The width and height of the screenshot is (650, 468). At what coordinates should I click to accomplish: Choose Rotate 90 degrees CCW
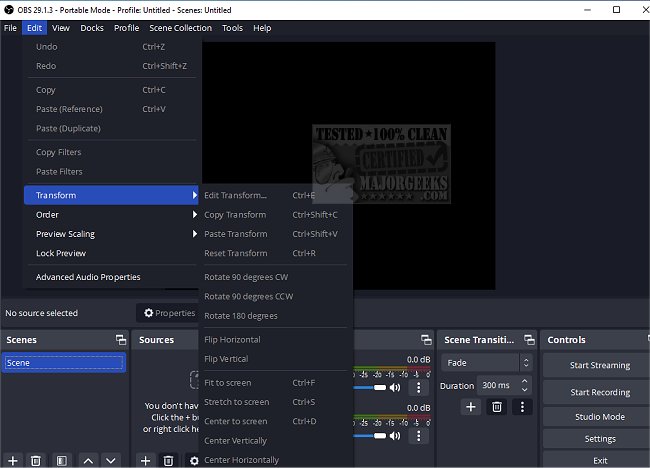coord(275,296)
